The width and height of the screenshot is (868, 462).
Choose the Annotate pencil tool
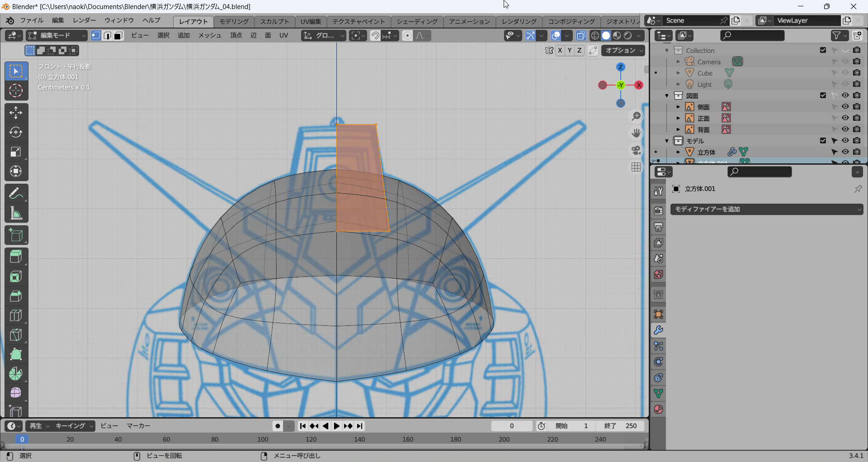(x=16, y=194)
